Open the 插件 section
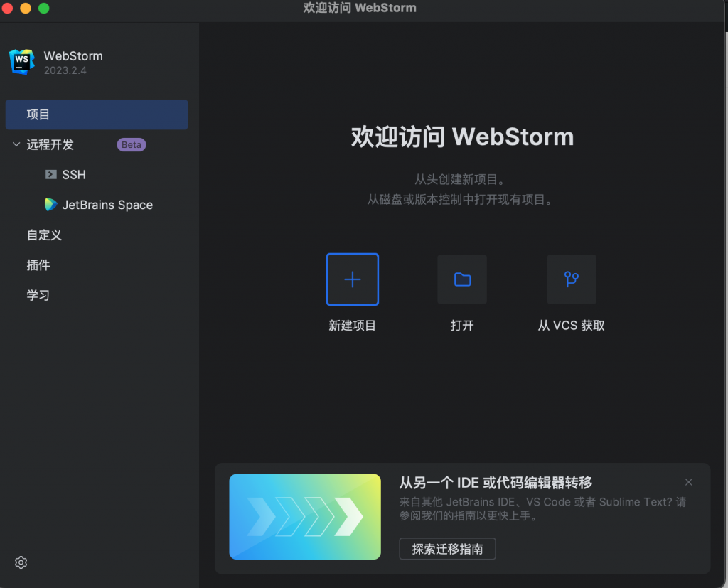The image size is (728, 588). (x=38, y=265)
